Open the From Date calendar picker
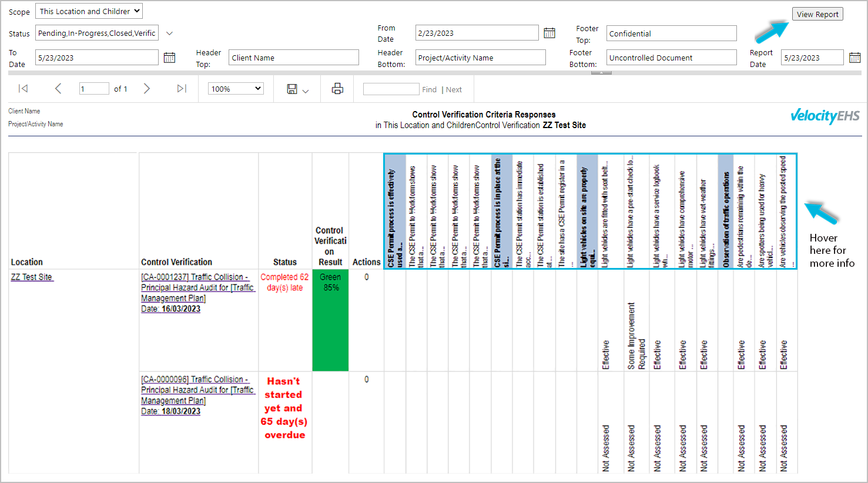The height and width of the screenshot is (483, 868). pos(549,33)
